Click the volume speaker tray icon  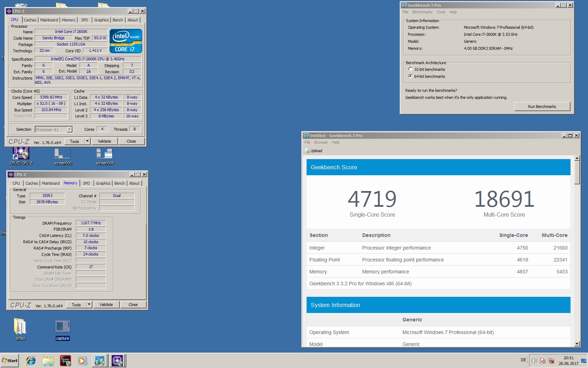[x=534, y=361]
